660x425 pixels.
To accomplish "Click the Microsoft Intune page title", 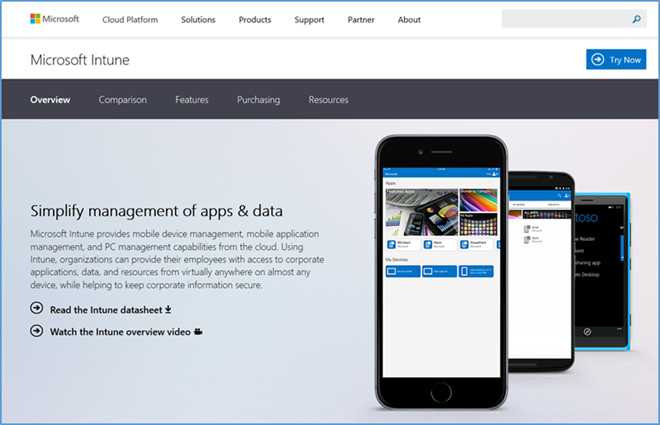I will (x=80, y=60).
